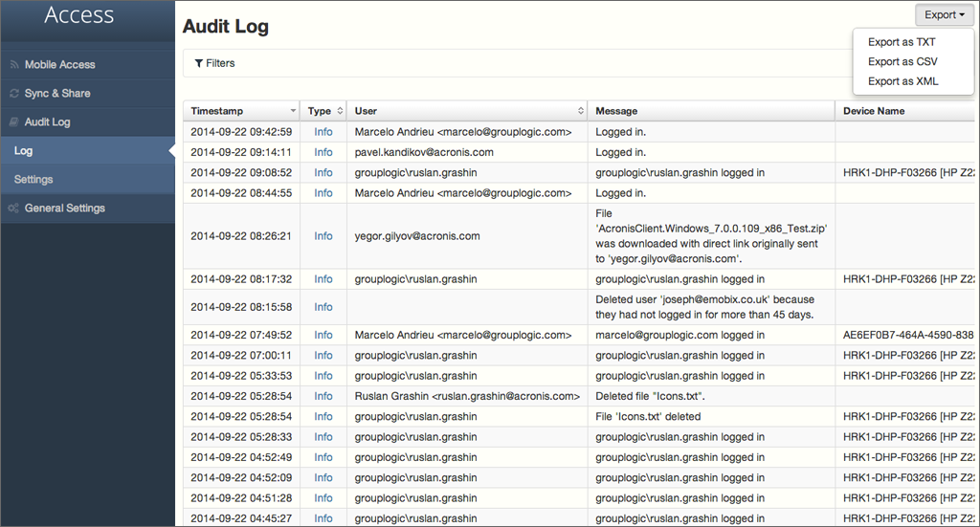The height and width of the screenshot is (527, 980).
Task: Click the Message column header
Action: (616, 112)
